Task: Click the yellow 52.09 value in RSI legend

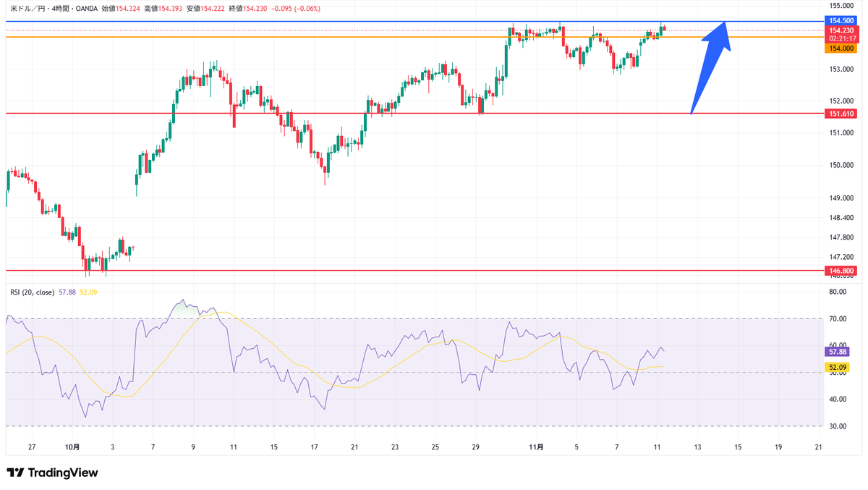Action: [87, 292]
